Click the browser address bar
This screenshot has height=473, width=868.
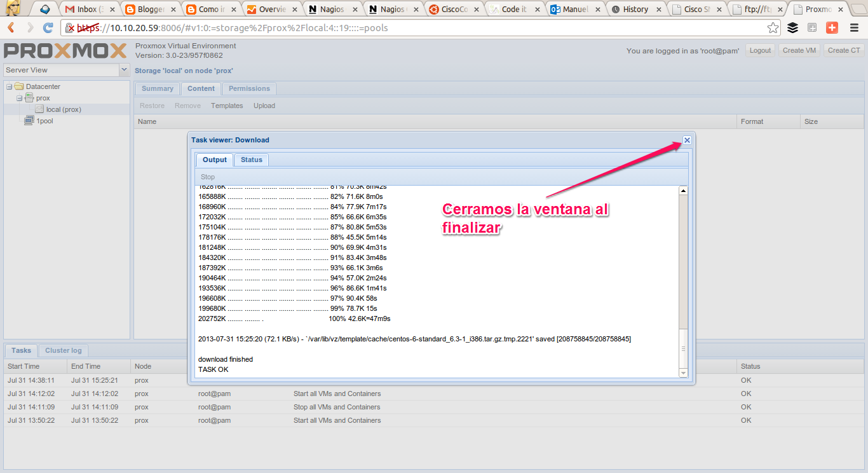pyautogui.click(x=381, y=28)
